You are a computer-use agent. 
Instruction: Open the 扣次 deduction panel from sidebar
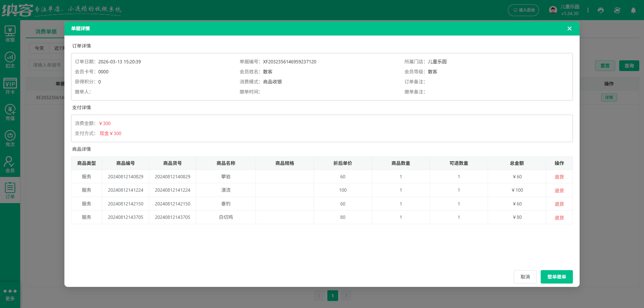click(10, 60)
